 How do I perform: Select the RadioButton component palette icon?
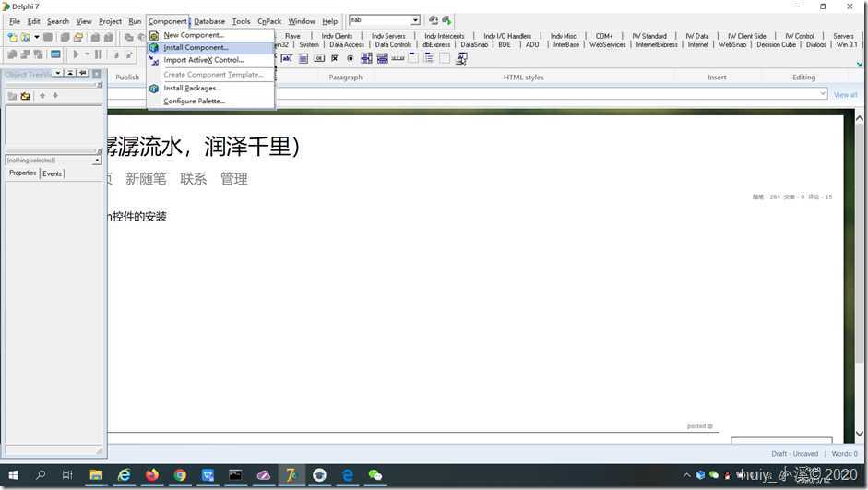350,58
